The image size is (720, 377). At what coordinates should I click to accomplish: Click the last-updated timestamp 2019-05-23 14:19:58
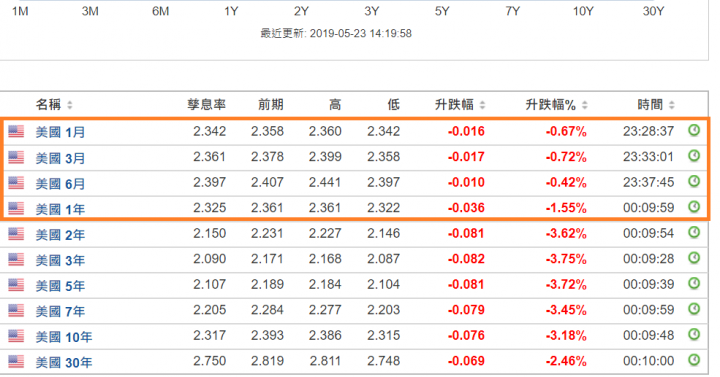360,34
